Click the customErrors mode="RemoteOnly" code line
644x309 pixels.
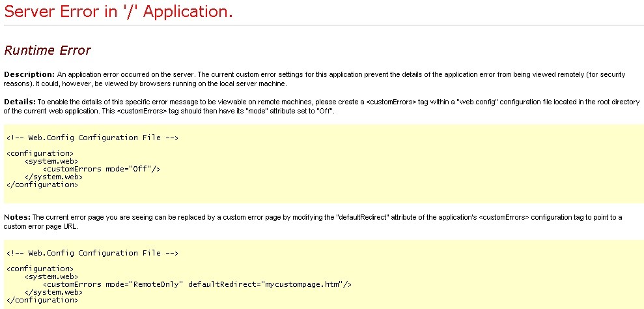pyautogui.click(x=197, y=284)
